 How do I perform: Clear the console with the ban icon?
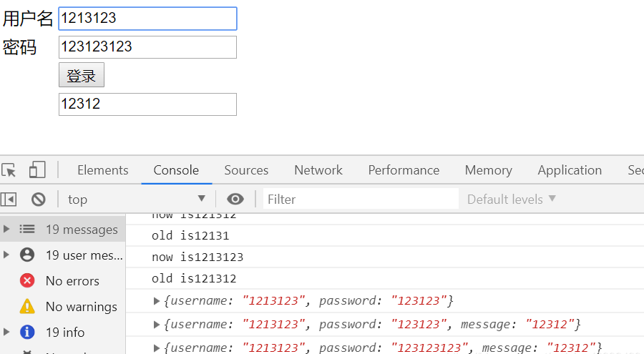pos(39,199)
